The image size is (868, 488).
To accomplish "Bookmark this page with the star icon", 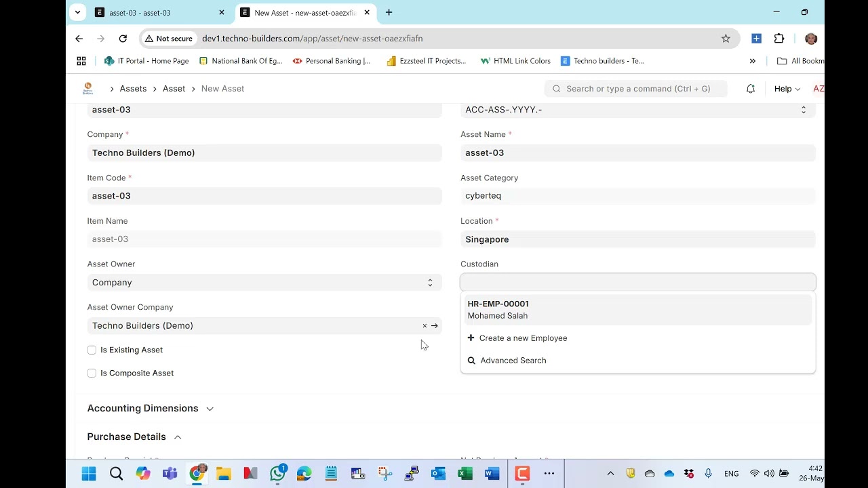I will [x=726, y=39].
